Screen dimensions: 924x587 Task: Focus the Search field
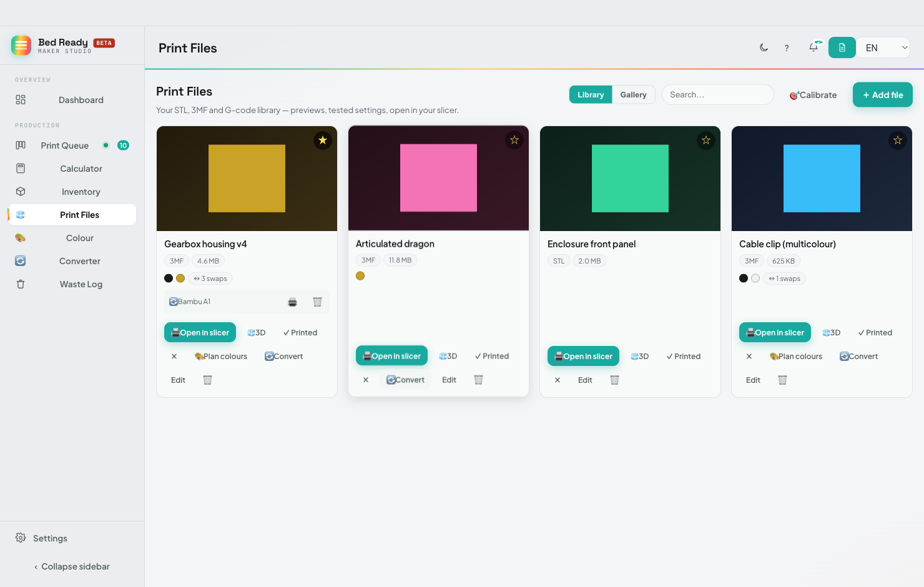718,95
